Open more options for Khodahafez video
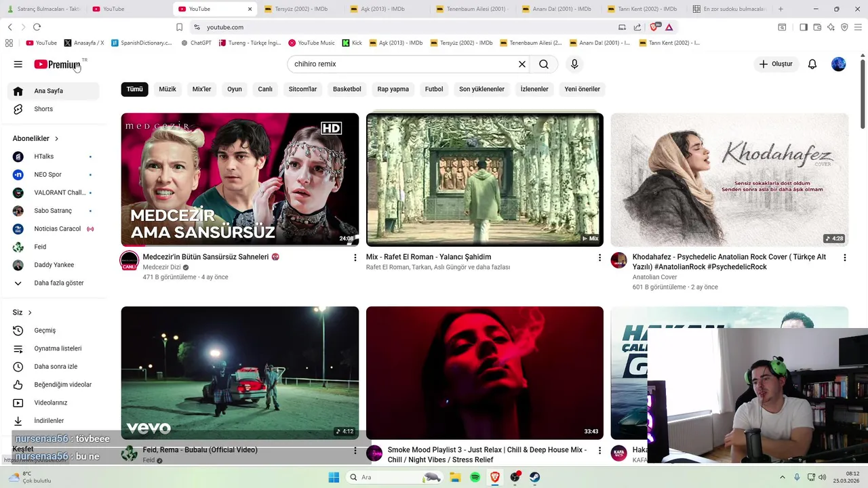 click(845, 258)
